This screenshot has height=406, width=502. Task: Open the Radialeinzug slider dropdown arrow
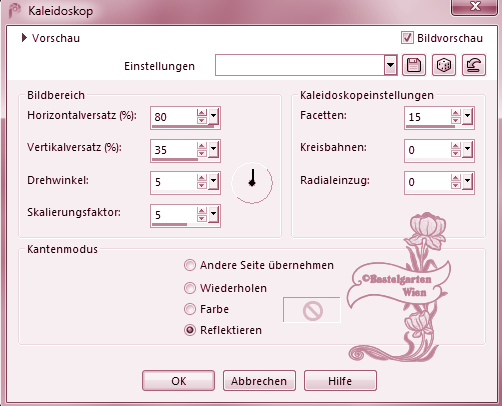[467, 181]
